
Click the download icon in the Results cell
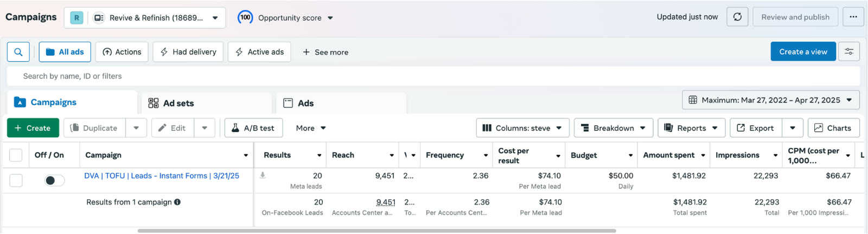[x=263, y=175]
